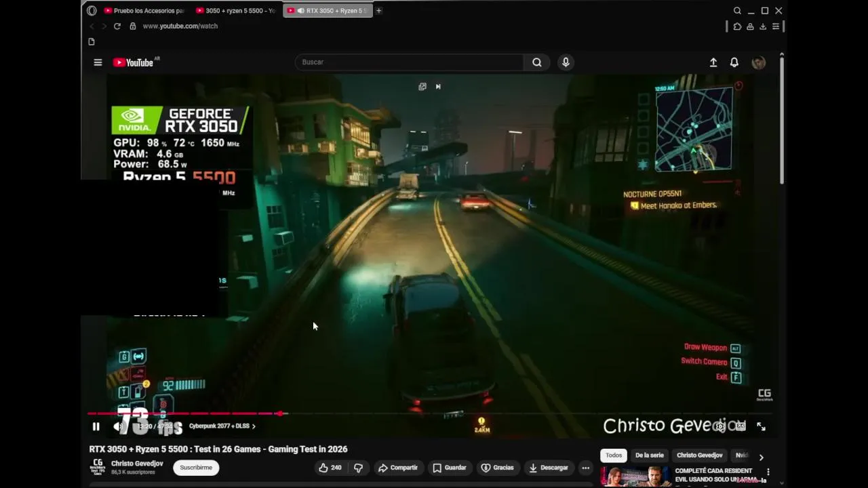Open the Opera browser menu logo
The height and width of the screenshot is (488, 868).
tap(92, 11)
